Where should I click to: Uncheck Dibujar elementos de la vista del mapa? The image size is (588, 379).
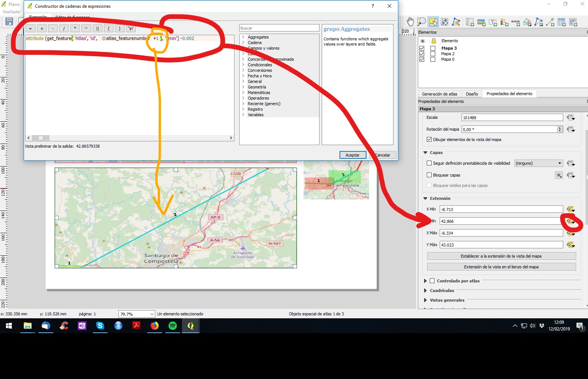(429, 140)
